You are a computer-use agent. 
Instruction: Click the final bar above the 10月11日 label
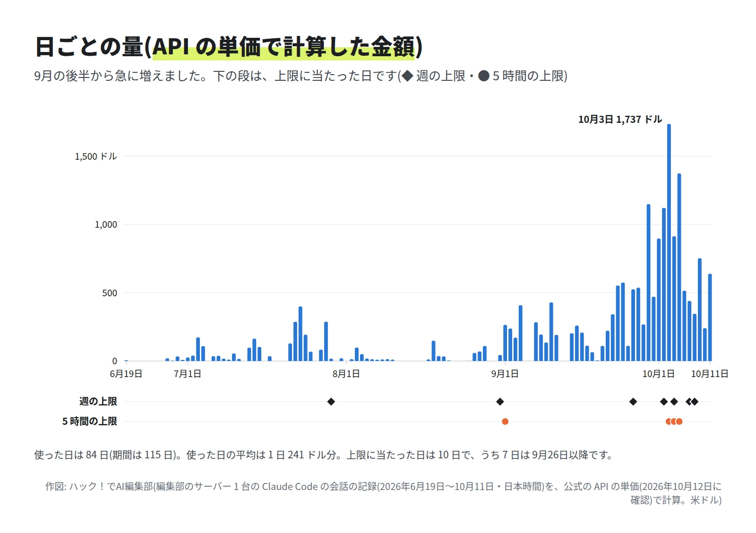pyautogui.click(x=710, y=318)
